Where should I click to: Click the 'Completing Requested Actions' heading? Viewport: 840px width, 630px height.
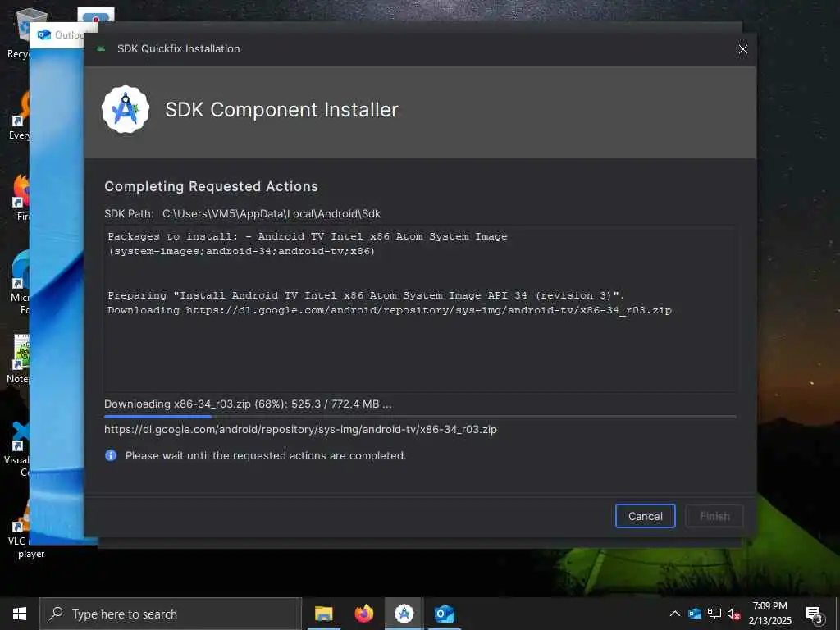click(x=211, y=186)
